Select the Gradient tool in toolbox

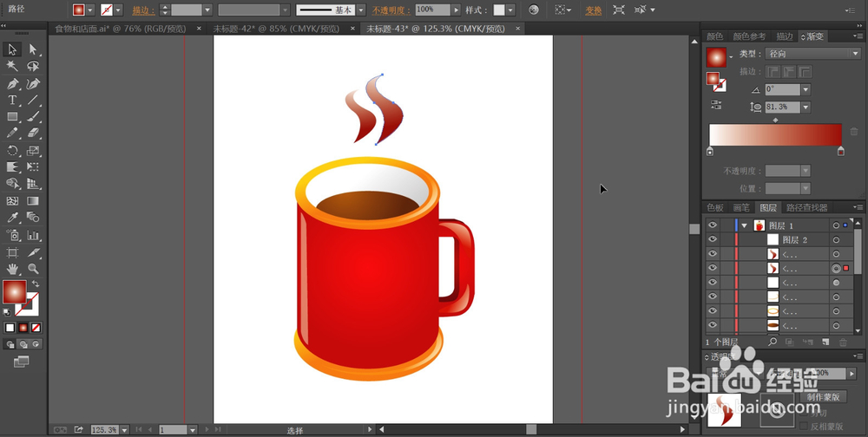pos(33,201)
